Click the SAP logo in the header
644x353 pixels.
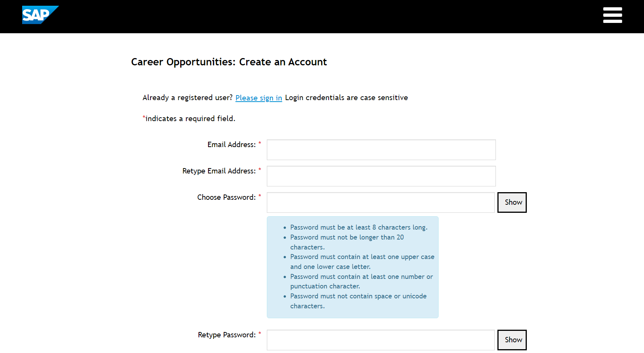point(40,15)
